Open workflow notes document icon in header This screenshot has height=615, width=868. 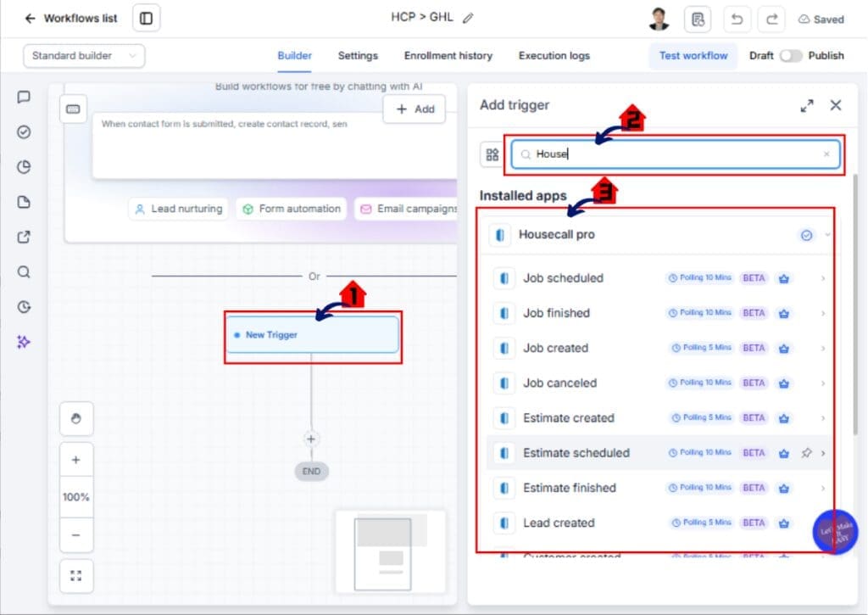pos(698,20)
